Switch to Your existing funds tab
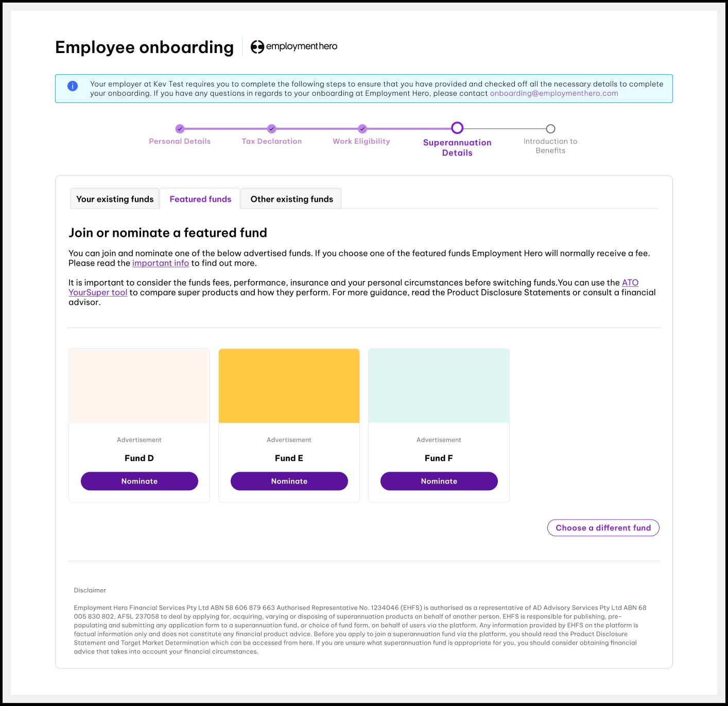 (115, 199)
